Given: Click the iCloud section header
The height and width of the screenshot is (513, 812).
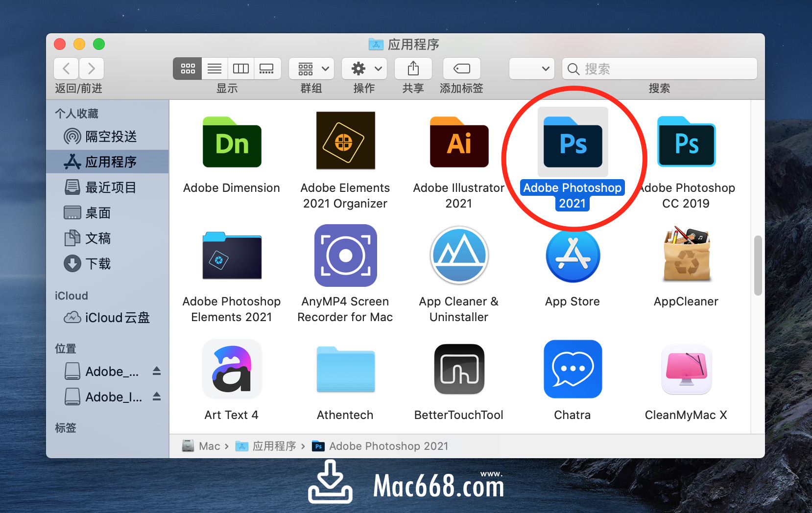Looking at the screenshot, I should (72, 296).
